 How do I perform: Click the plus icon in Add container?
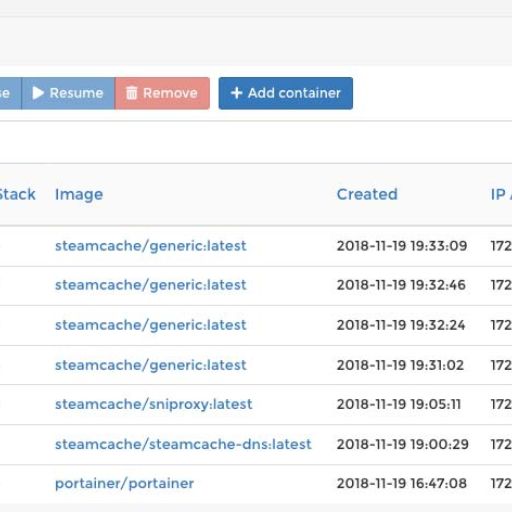pos(236,93)
